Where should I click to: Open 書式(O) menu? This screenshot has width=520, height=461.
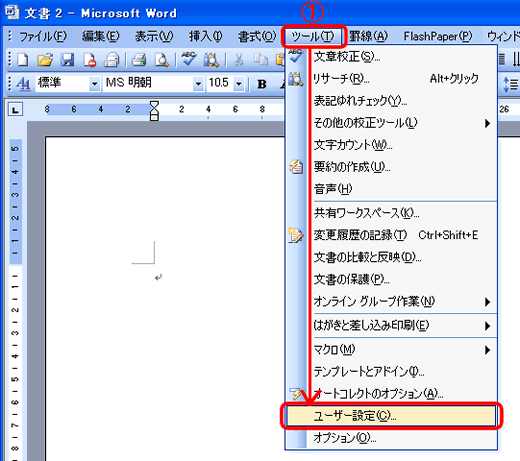[257, 36]
